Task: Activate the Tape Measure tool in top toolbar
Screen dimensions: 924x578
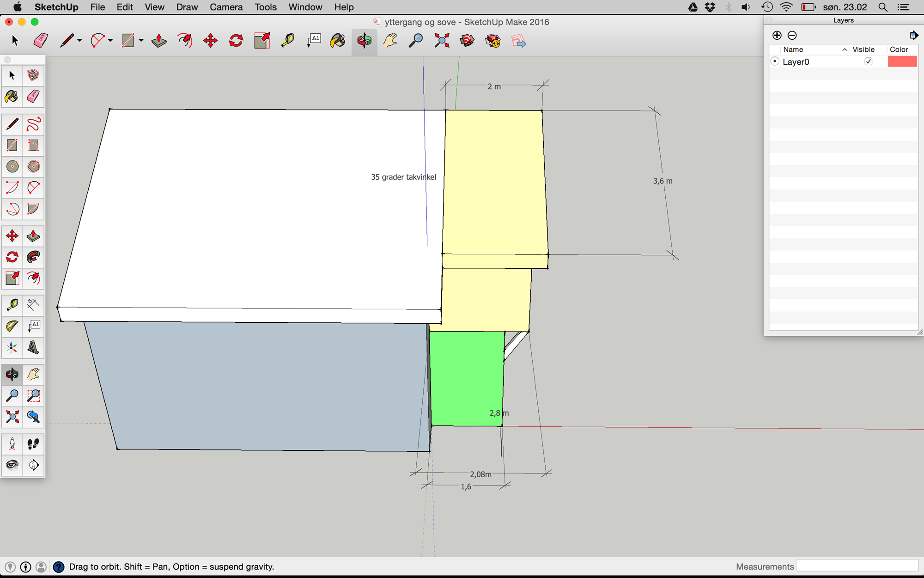Action: point(288,41)
